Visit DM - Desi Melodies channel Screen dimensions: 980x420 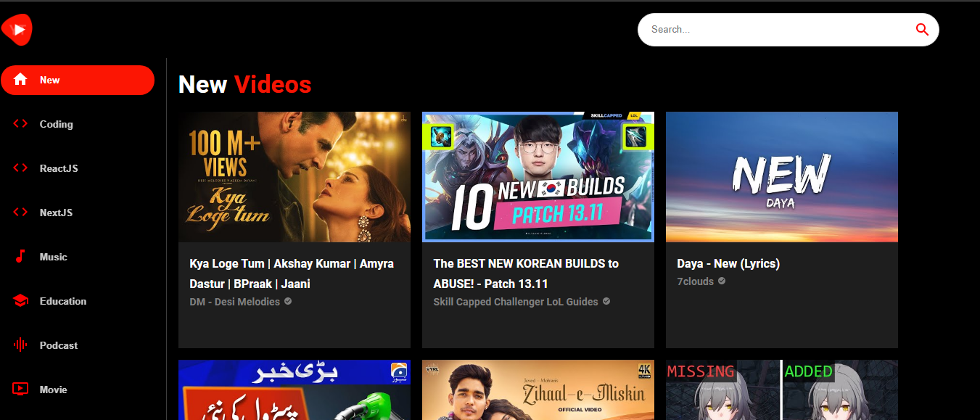pos(234,302)
